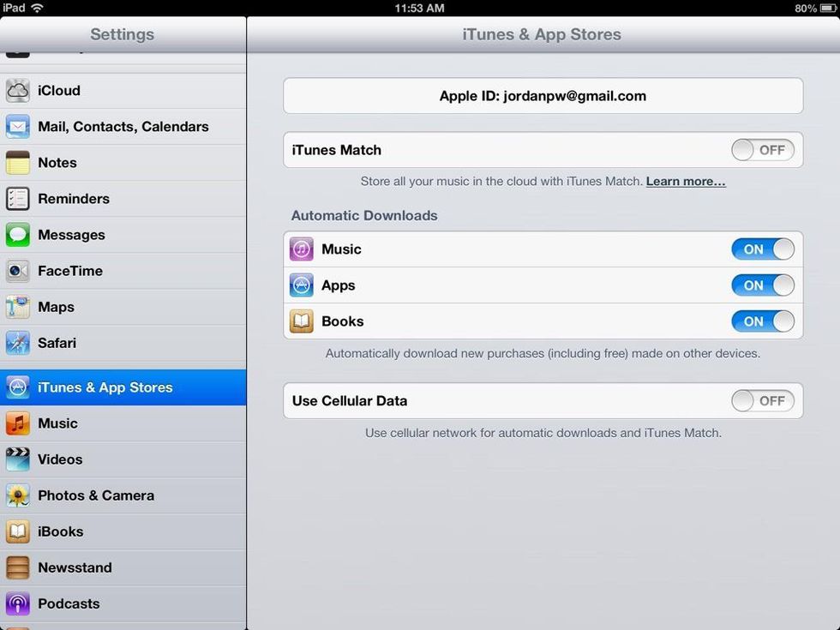
Task: Select the Notes icon in Settings
Action: (x=18, y=163)
